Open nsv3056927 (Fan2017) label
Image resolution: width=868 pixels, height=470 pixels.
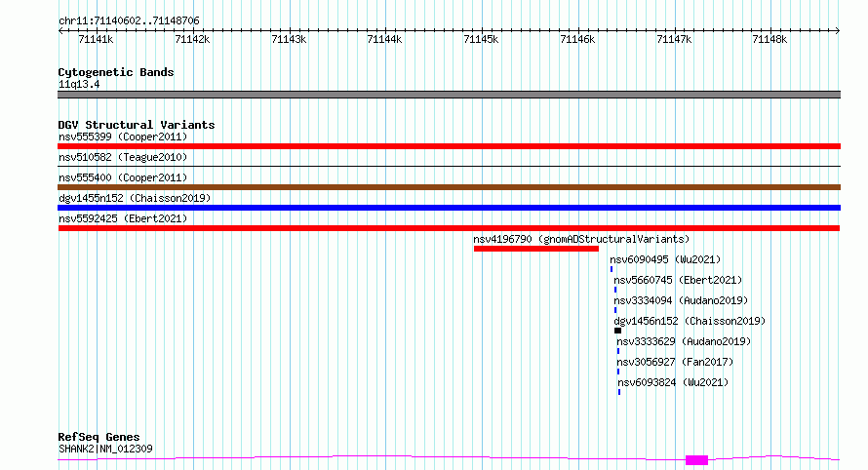coord(675,362)
